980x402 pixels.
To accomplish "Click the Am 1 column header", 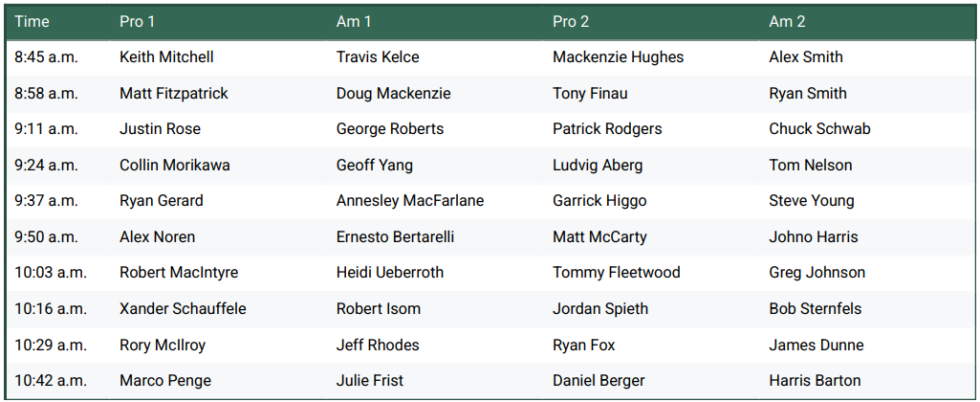I will [354, 21].
